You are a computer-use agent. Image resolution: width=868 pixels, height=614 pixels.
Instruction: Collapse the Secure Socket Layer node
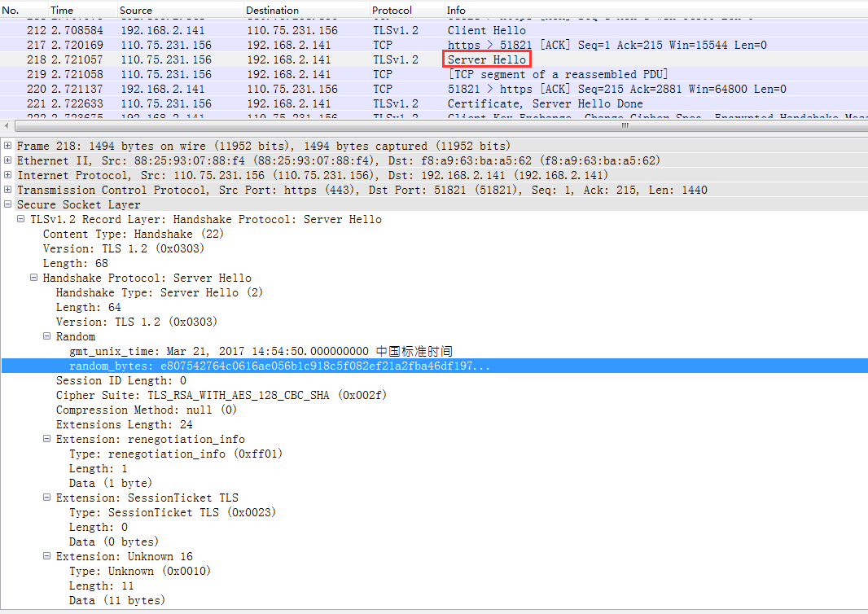[x=8, y=204]
